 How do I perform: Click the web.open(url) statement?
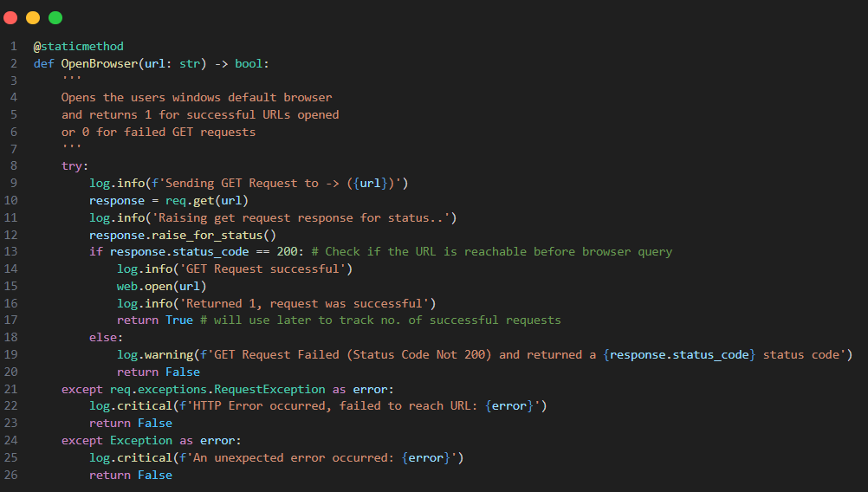pos(161,287)
